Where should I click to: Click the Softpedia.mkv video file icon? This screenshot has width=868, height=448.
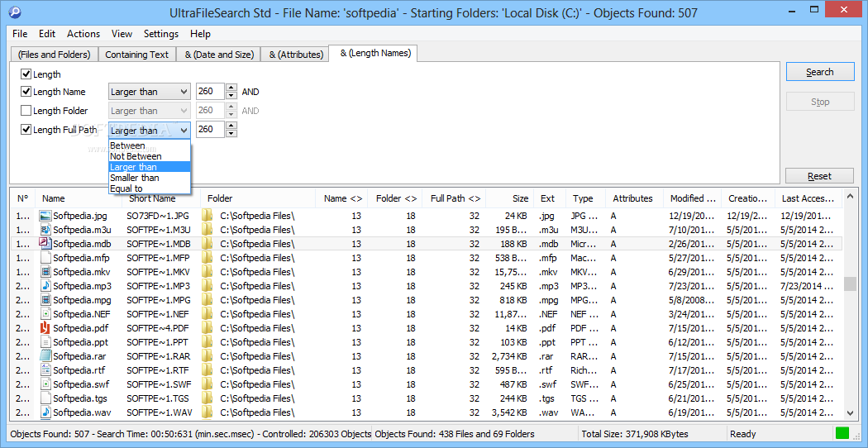coord(45,271)
